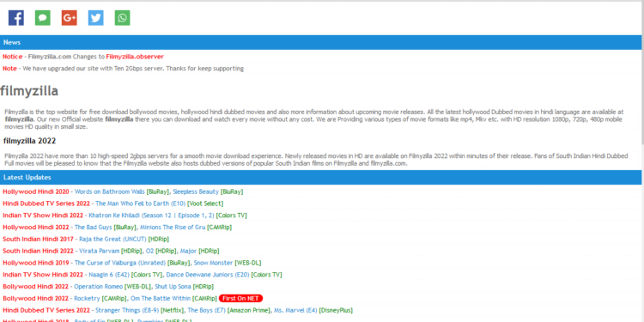Open Om The Battle Within link
The image size is (644, 322).
click(x=161, y=299)
